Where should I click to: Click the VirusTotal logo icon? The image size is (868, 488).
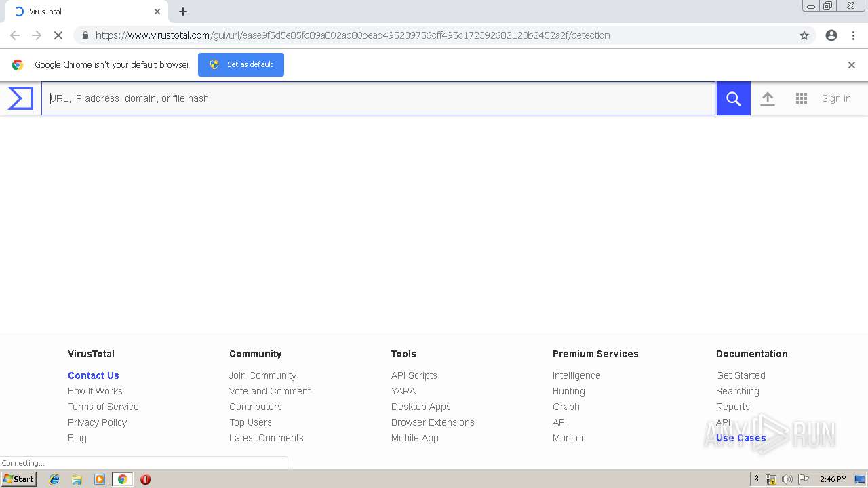coord(20,98)
